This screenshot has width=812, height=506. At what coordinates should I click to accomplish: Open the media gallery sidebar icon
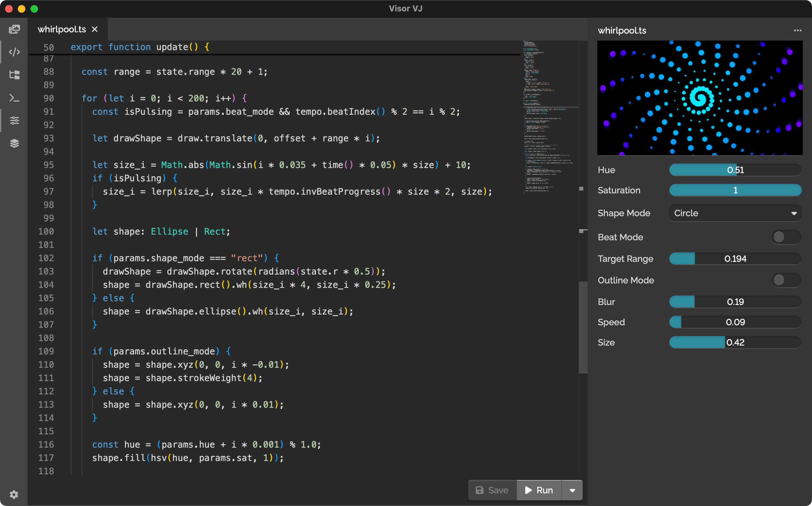coord(14,29)
